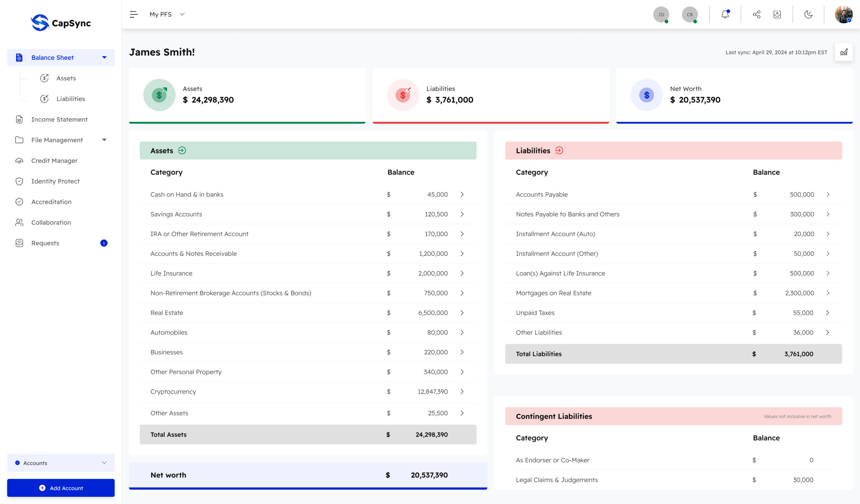Go to Income Statement in sidebar
The image size is (860, 504).
click(59, 119)
